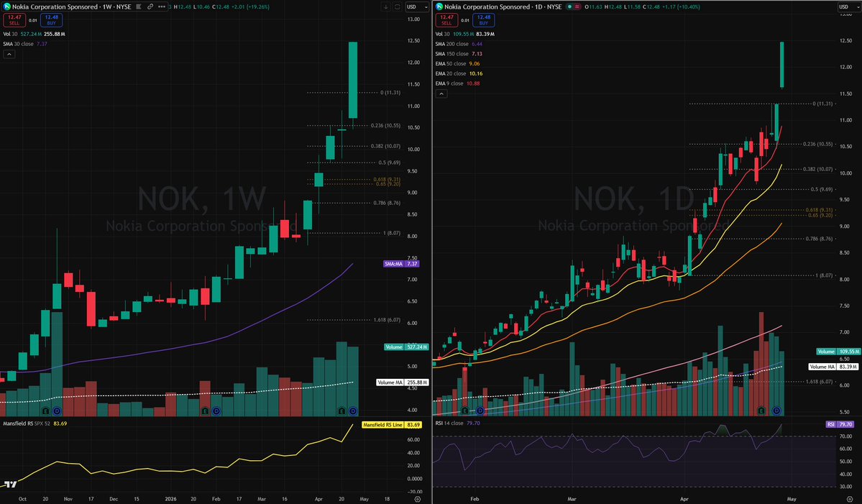Click the late-October dividend marker on the weekly chart

click(x=57, y=411)
